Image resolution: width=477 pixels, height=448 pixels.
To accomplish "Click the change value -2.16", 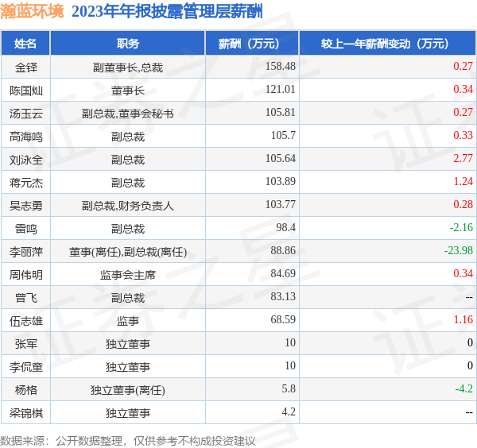I will (461, 228).
